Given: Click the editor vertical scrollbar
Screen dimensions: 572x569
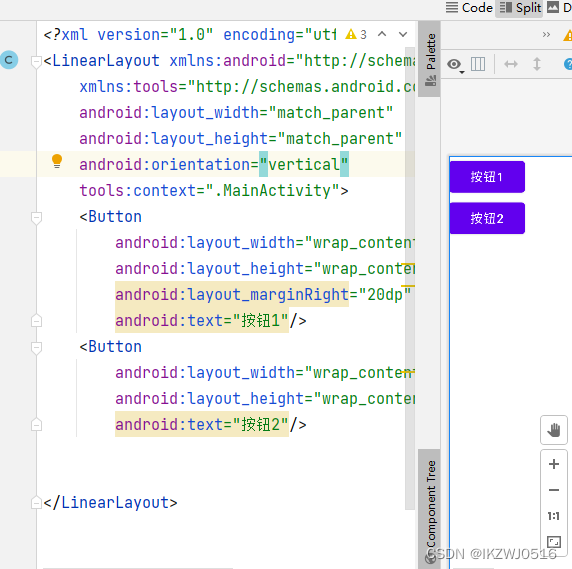Looking at the screenshot, I should pos(410,277).
